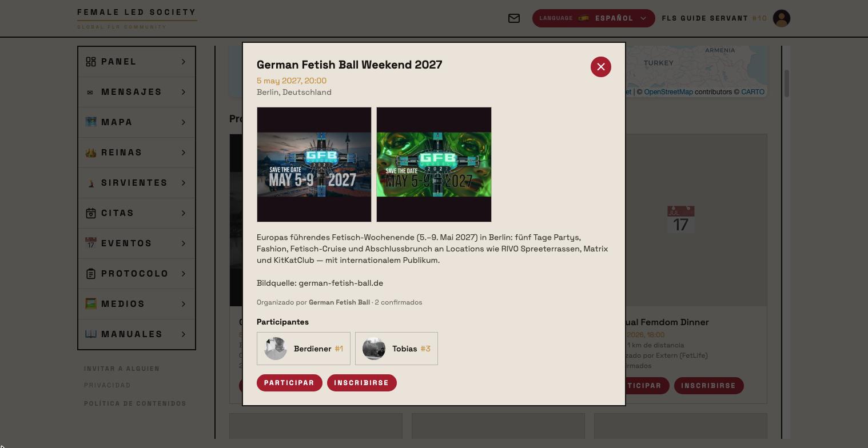Click the Invitar a alguien link
The width and height of the screenshot is (868, 448).
[122, 369]
